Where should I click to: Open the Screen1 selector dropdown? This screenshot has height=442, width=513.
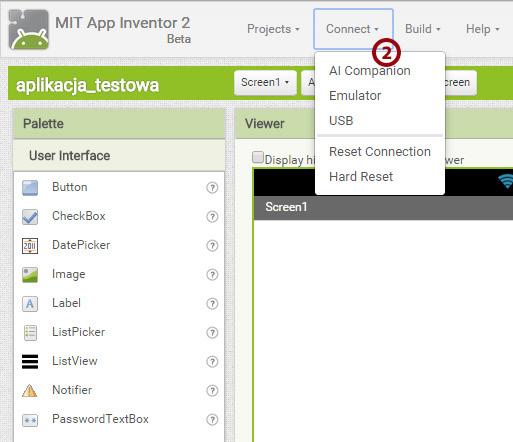[265, 82]
